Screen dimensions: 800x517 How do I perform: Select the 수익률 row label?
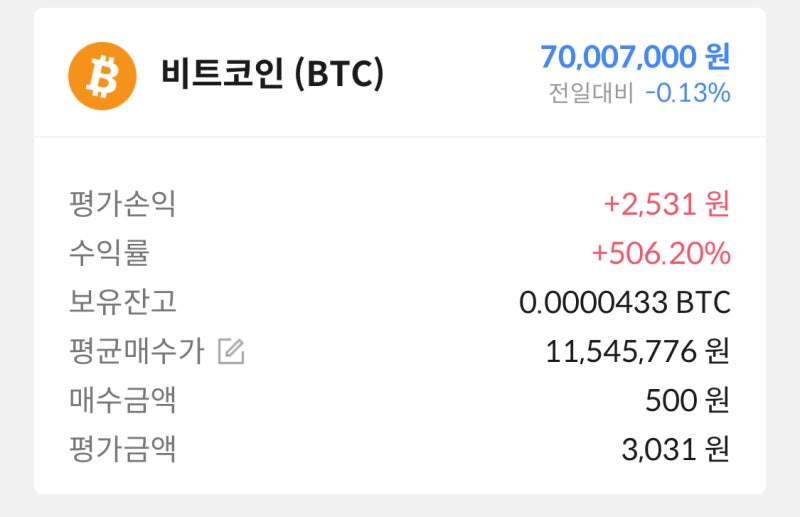pos(109,253)
